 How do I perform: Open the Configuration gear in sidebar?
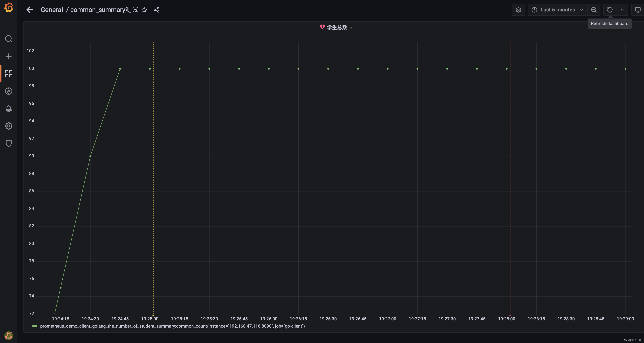pyautogui.click(x=9, y=126)
